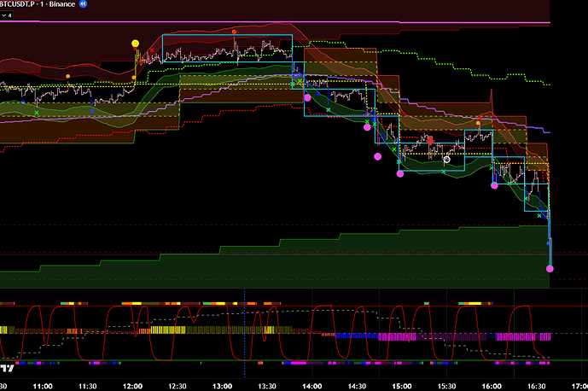Click the 12:00 label on time axis

[x=132, y=385]
